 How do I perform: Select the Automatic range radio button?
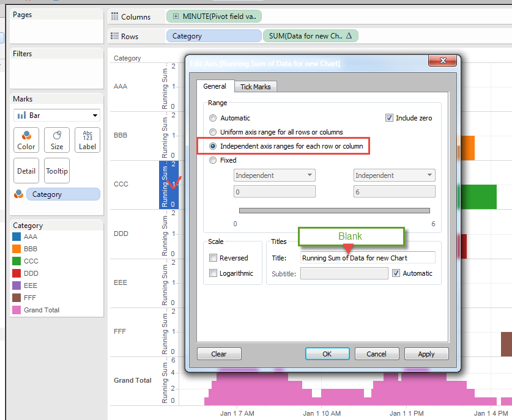[213, 118]
